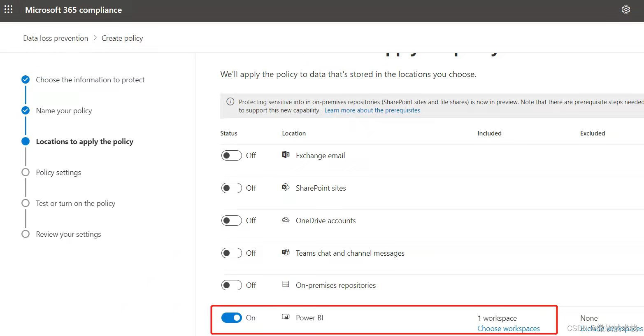The height and width of the screenshot is (336, 644).
Task: Click Microsoft 365 compliance title
Action: pos(74,10)
